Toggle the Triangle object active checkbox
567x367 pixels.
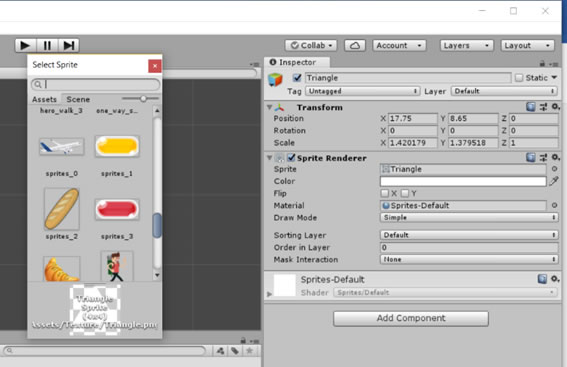(x=297, y=78)
